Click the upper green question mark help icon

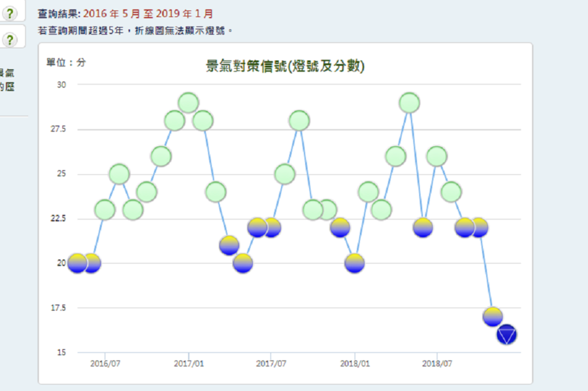point(10,14)
